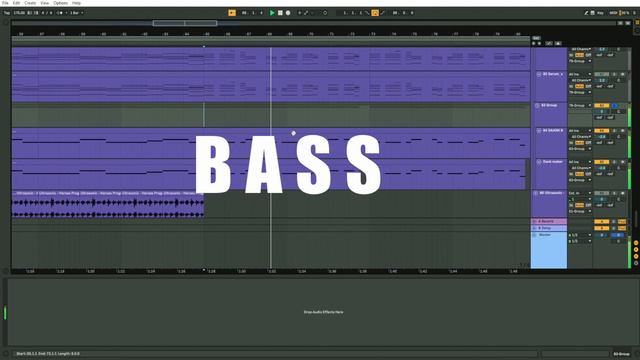Select the Master track header
640x360 pixels.
coord(549,250)
